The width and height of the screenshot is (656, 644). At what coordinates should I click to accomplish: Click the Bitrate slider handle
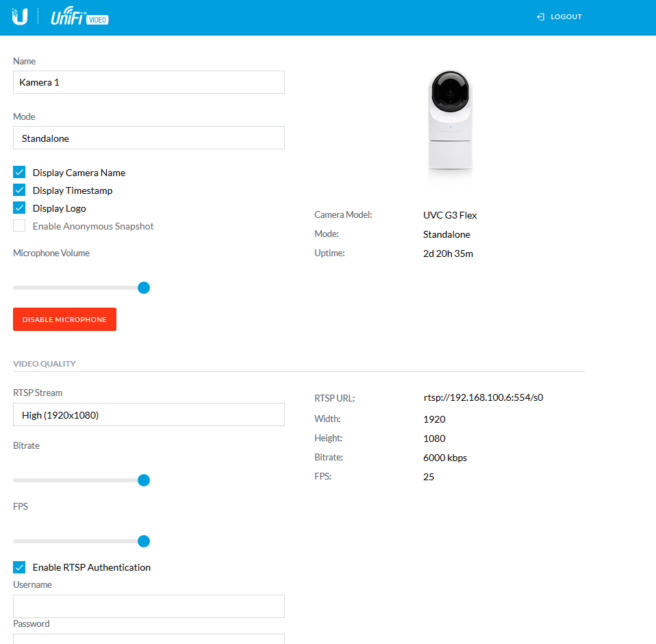(144, 480)
